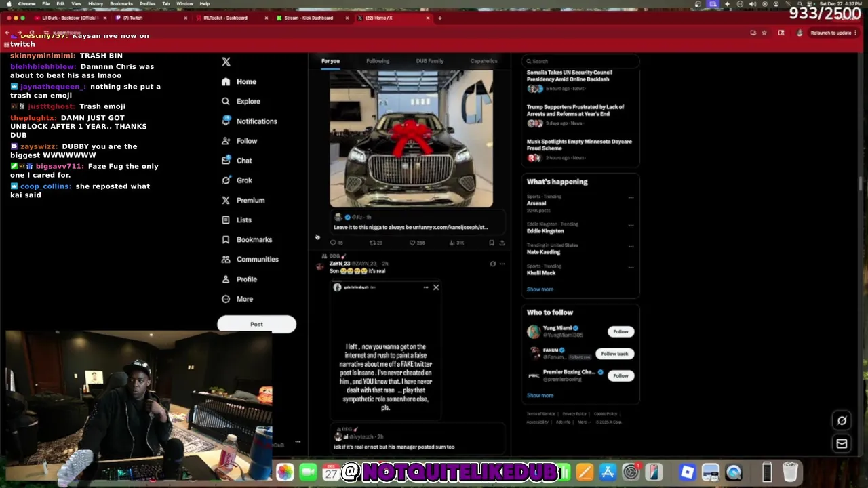Image resolution: width=868 pixels, height=488 pixels.
Task: Open Roblox from the Dock
Action: tap(687, 472)
